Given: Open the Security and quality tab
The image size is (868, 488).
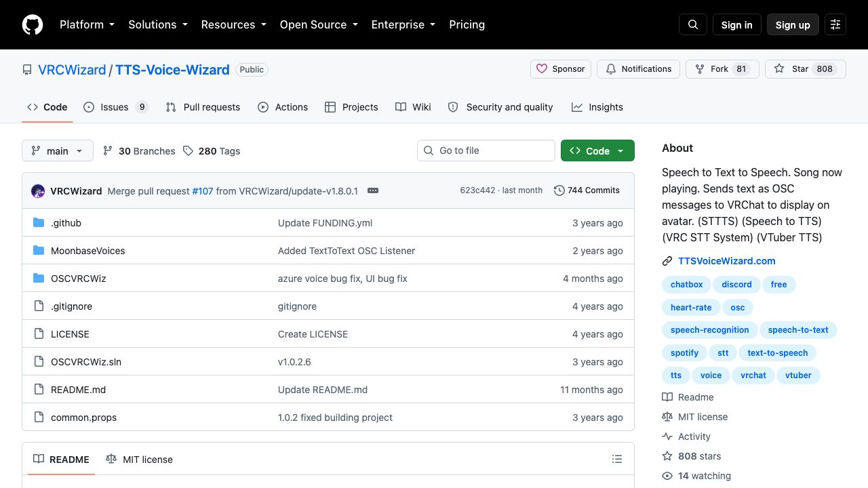Looking at the screenshot, I should click(500, 107).
